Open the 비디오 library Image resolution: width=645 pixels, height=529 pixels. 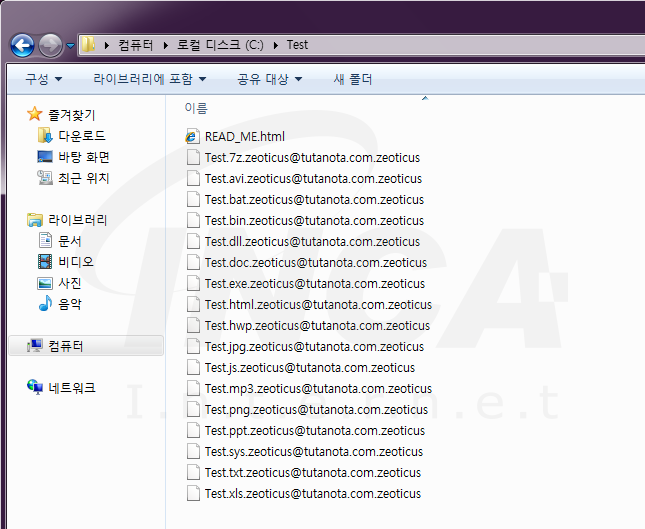pos(76,262)
